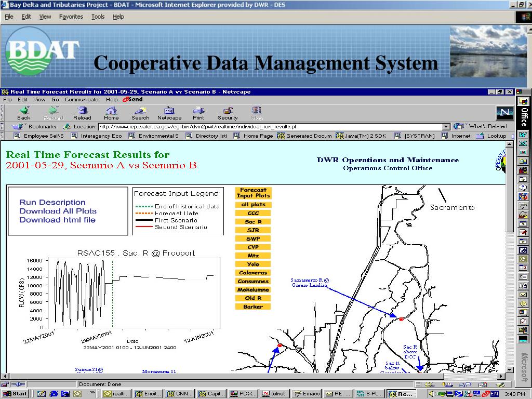Reload the page in Netscape
Viewport: 532px width, 399px height.
click(82, 113)
